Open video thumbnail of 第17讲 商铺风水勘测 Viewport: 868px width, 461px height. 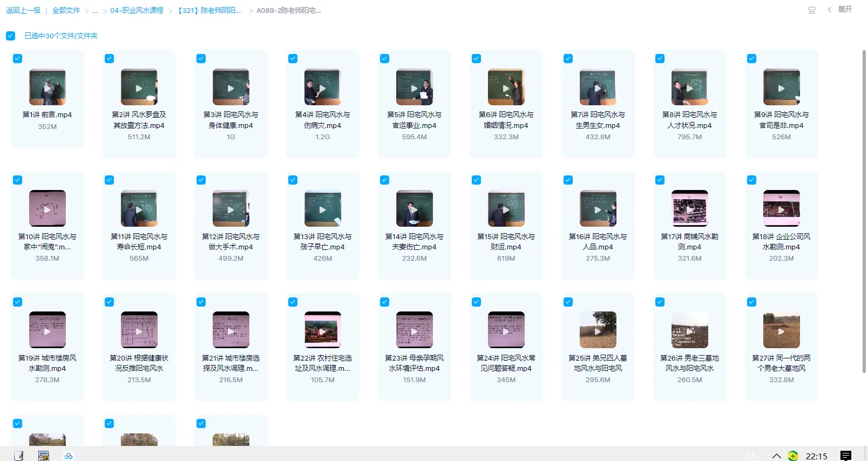690,208
